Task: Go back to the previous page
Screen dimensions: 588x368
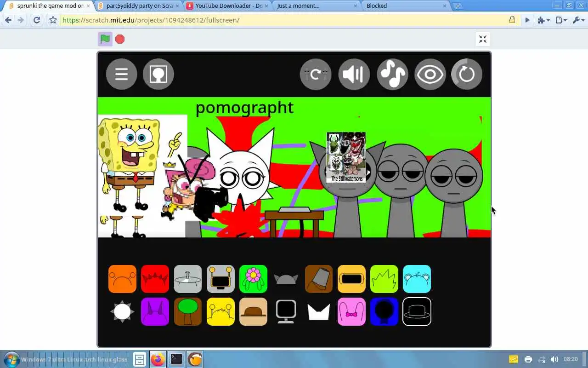Action: click(x=8, y=20)
